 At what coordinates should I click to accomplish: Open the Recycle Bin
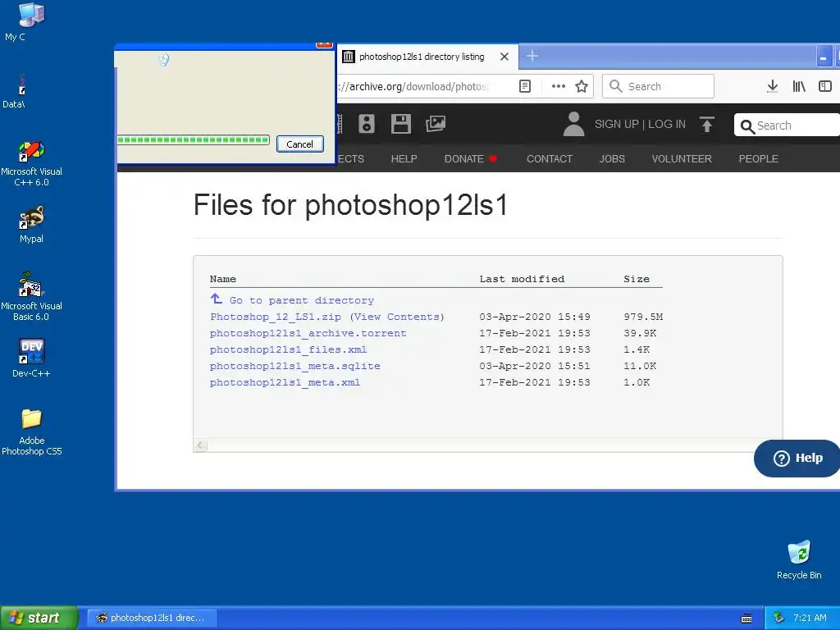tap(799, 559)
